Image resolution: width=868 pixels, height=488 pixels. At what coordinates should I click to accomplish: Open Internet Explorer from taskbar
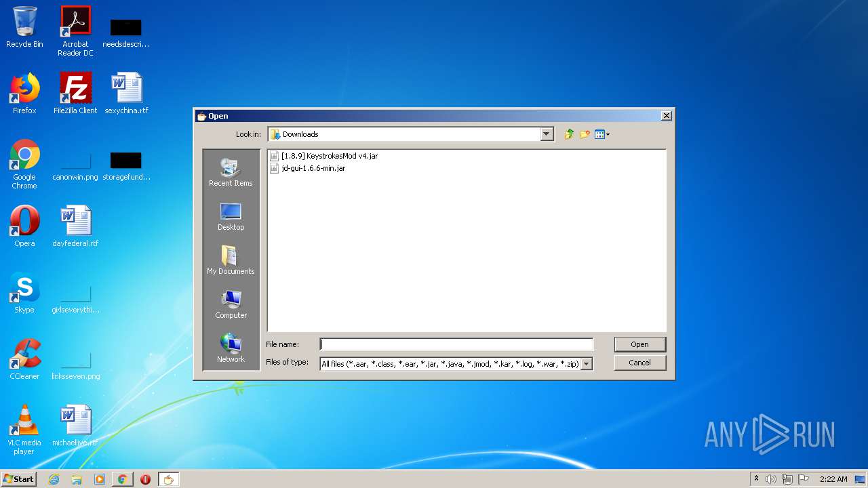pos(54,479)
